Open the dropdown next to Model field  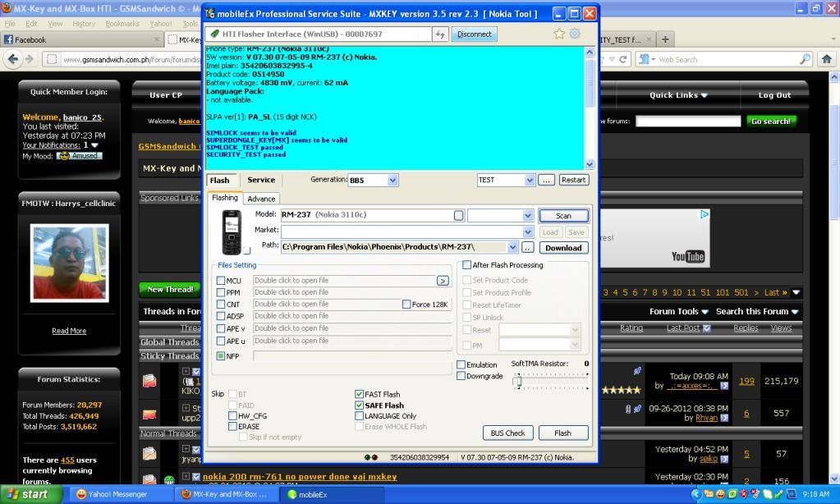tap(528, 215)
